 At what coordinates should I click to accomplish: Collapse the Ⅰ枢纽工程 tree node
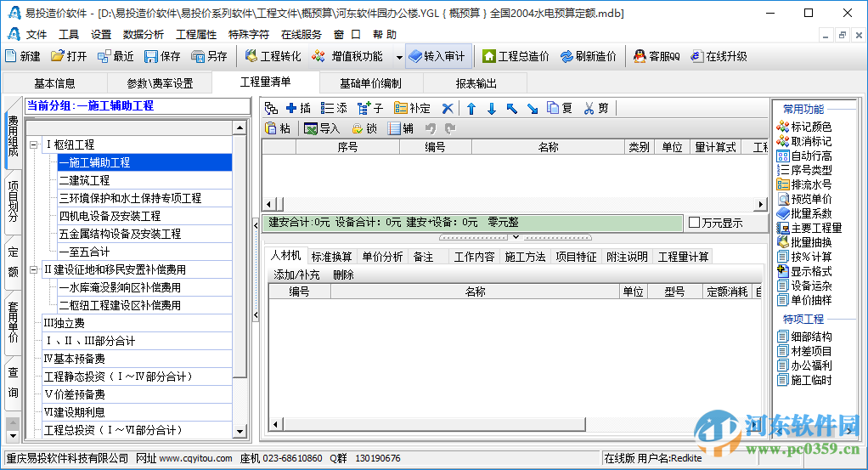(x=34, y=144)
